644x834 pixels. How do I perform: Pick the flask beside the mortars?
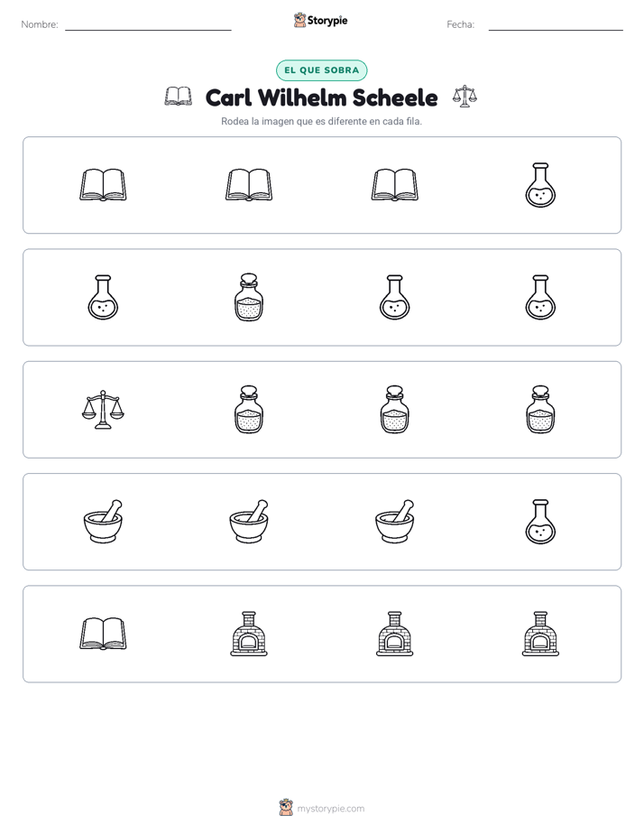click(540, 522)
